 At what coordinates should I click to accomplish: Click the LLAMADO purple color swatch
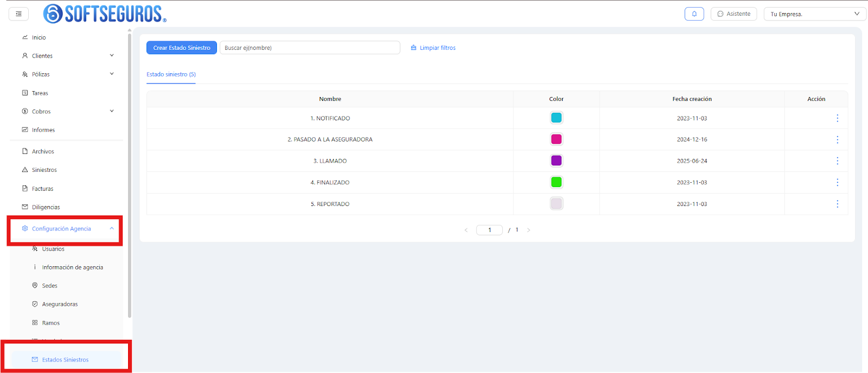pos(556,160)
